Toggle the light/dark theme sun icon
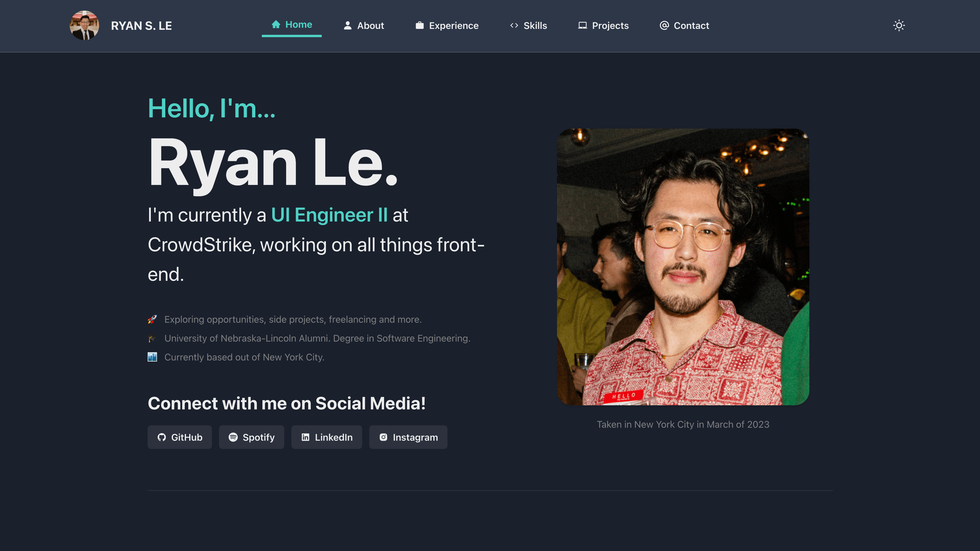 click(899, 25)
